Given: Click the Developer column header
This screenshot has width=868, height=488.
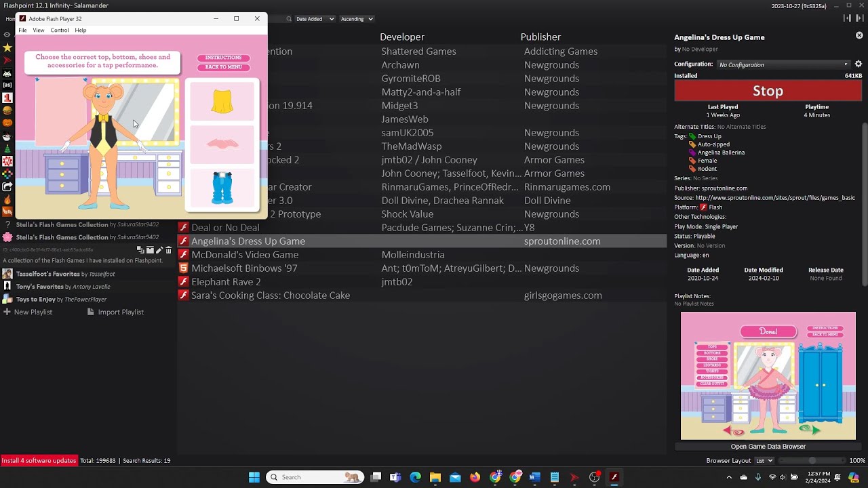Looking at the screenshot, I should (x=402, y=37).
